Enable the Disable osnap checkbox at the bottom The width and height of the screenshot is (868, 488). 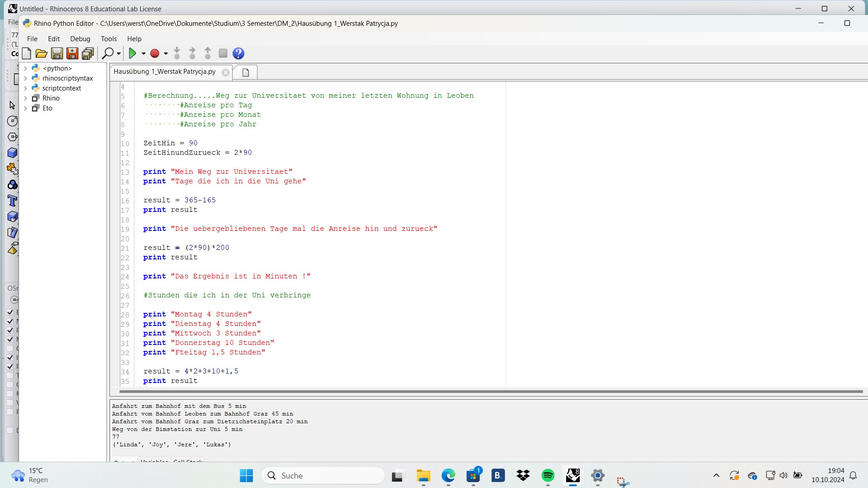(x=10, y=430)
